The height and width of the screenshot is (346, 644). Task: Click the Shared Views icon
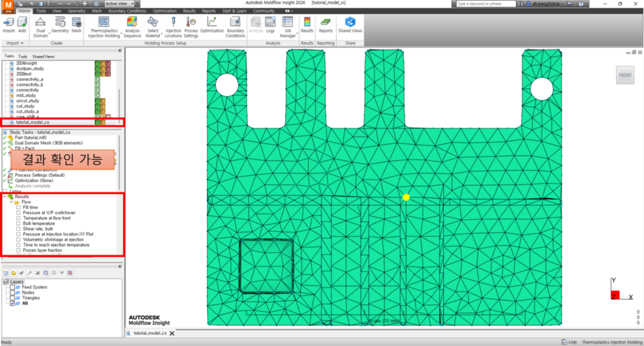350,25
